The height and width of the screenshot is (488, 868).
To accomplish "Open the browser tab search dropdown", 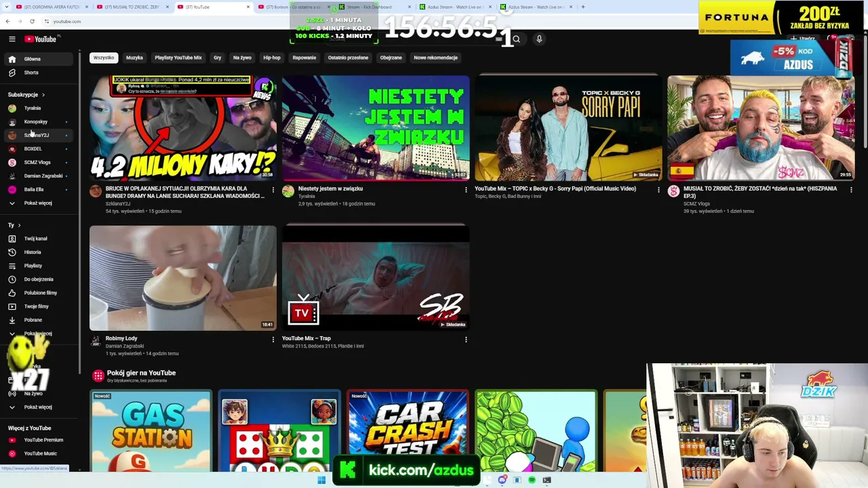I will click(7, 7).
